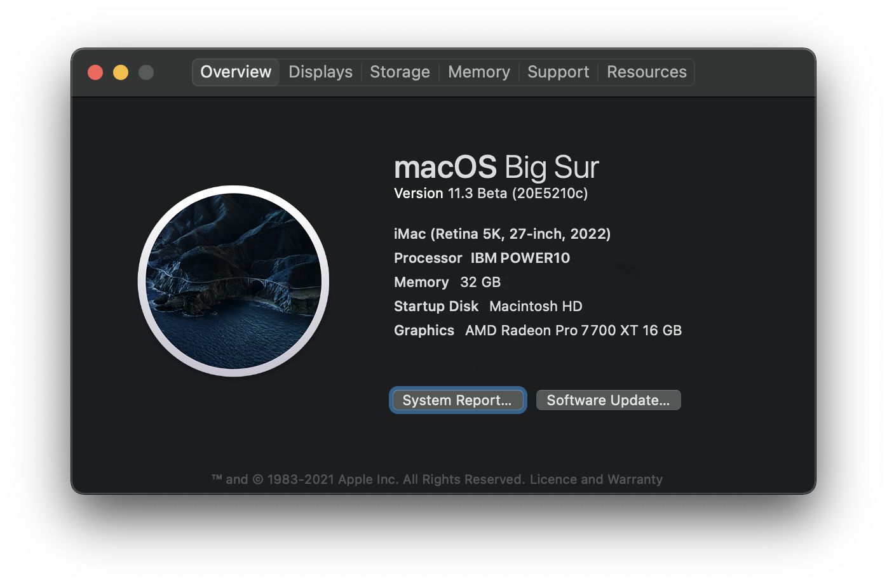Open the Support tab

pos(558,72)
